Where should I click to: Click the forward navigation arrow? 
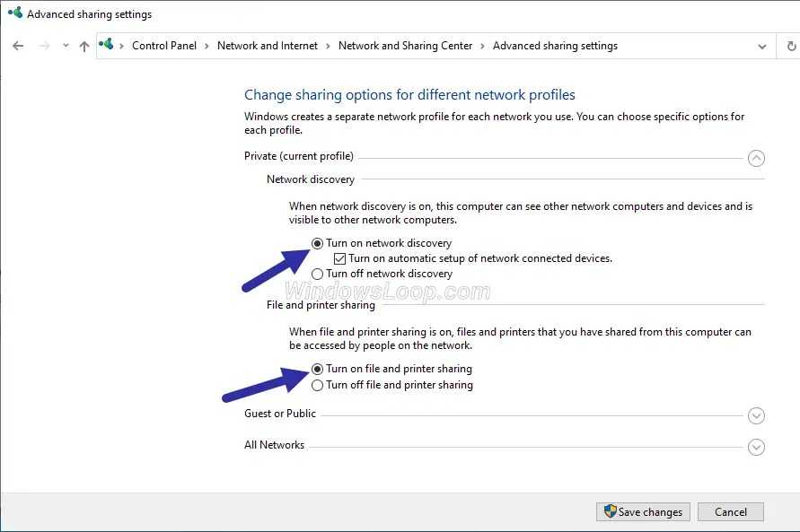(x=44, y=46)
